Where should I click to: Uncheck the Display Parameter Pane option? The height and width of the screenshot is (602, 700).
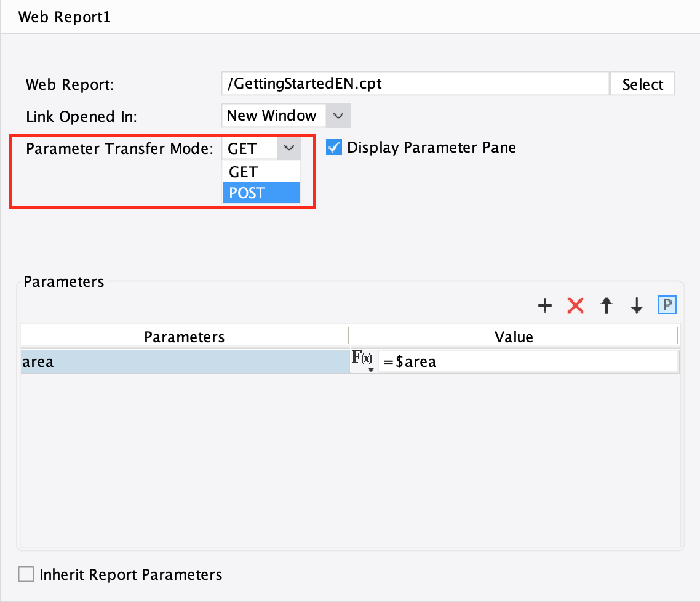pos(333,147)
